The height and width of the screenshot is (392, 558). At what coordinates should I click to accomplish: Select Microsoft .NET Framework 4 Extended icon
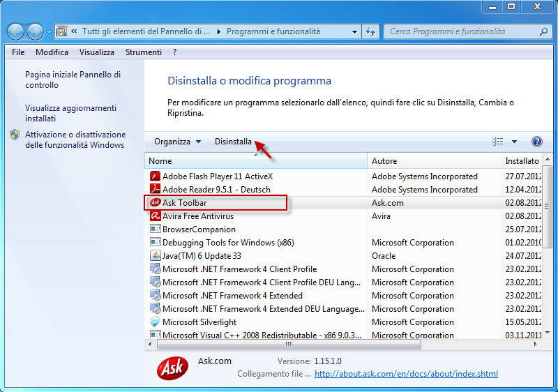(155, 296)
